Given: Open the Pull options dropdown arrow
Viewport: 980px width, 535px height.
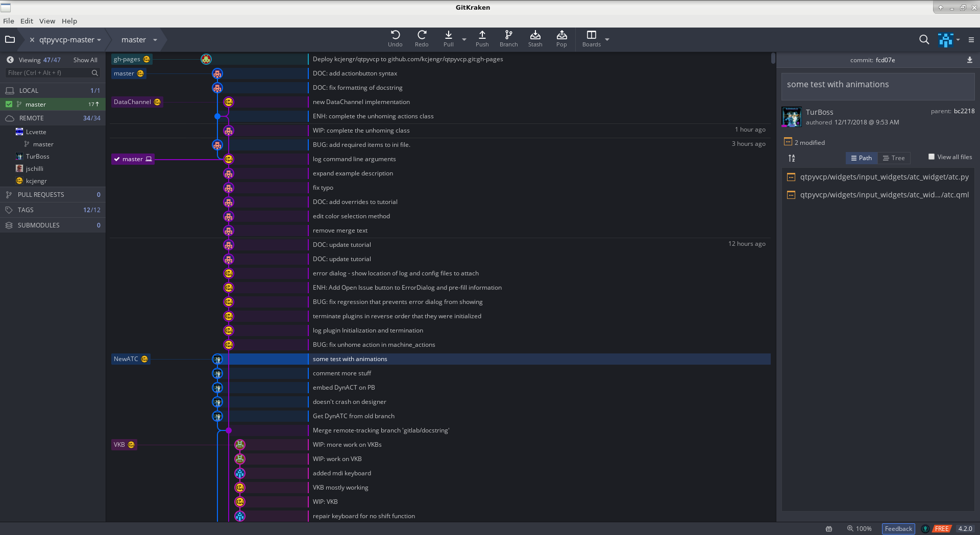Looking at the screenshot, I should pyautogui.click(x=464, y=39).
